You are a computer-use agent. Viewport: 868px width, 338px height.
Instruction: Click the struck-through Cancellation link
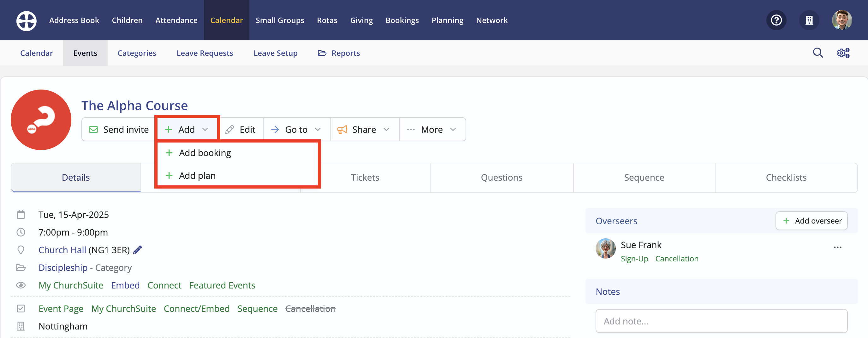310,309
